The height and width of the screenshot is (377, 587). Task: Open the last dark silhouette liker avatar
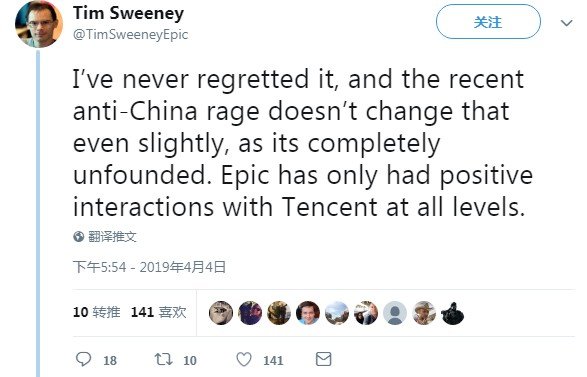(x=453, y=313)
